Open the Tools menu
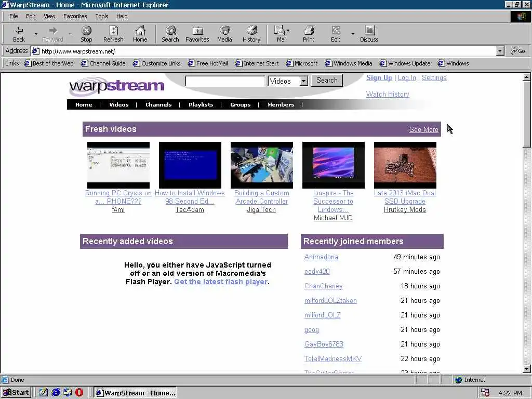The image size is (532, 399). click(101, 16)
